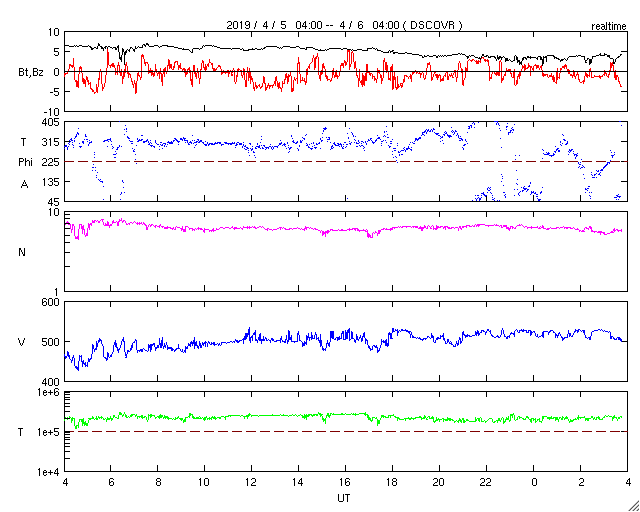This screenshot has width=640, height=512.
Task: Click the '18' hour label on time axis
Action: click(x=392, y=483)
